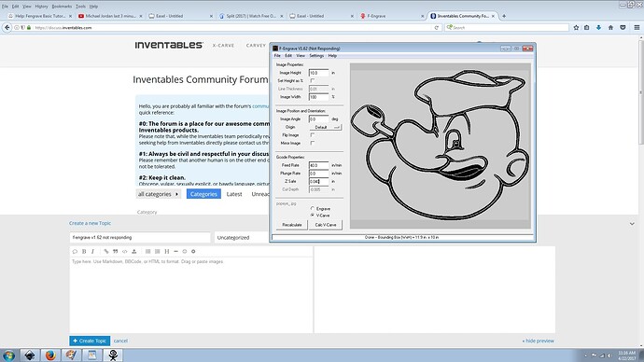Click the upload image icon in composer
Viewport: 644px width, 362px height.
point(133,251)
